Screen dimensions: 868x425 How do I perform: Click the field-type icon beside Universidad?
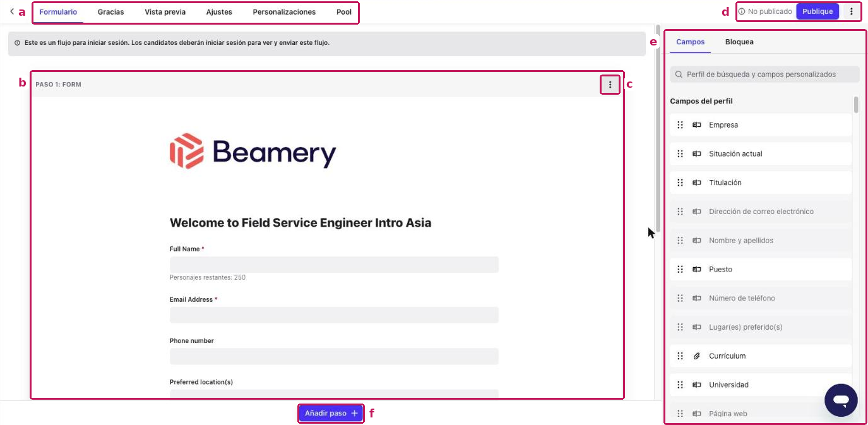point(697,385)
